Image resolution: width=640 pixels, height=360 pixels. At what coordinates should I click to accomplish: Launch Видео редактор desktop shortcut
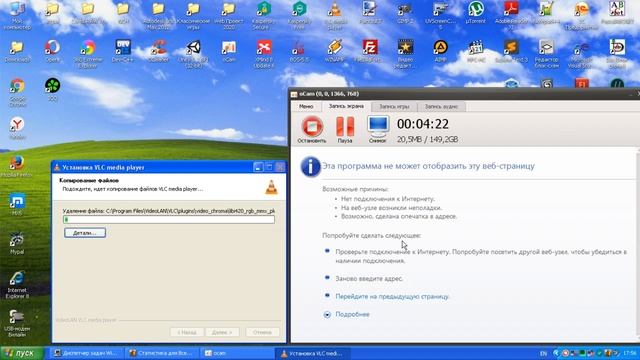(x=405, y=54)
